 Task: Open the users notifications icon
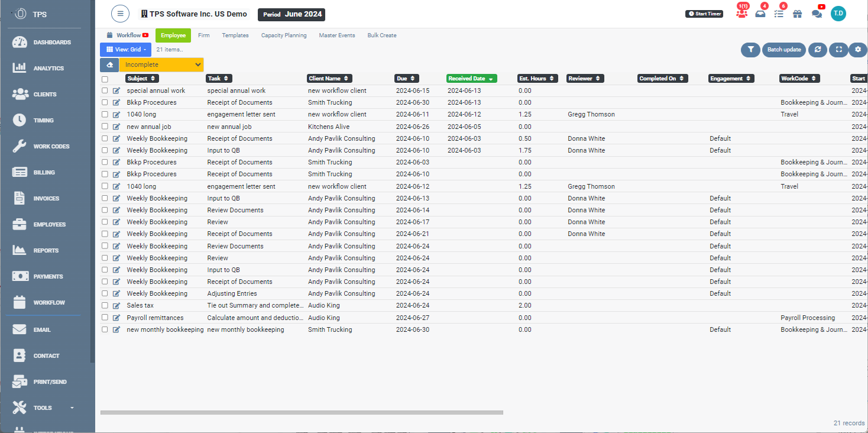click(741, 14)
